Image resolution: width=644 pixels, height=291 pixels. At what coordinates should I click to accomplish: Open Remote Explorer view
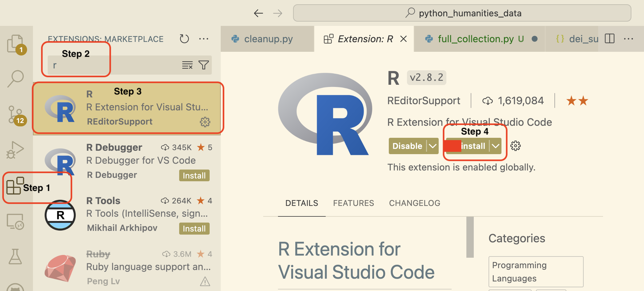pyautogui.click(x=15, y=221)
